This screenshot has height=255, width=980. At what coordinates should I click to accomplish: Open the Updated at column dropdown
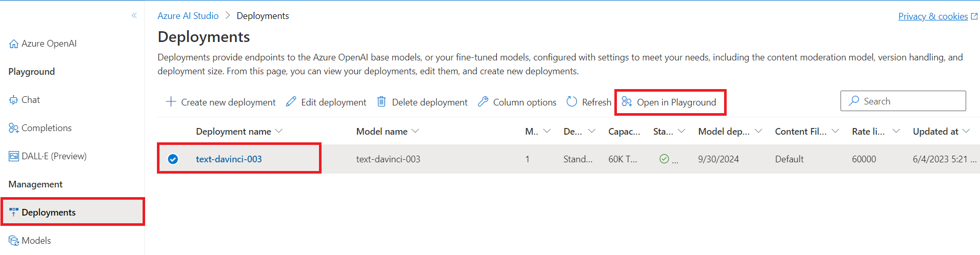(x=966, y=131)
